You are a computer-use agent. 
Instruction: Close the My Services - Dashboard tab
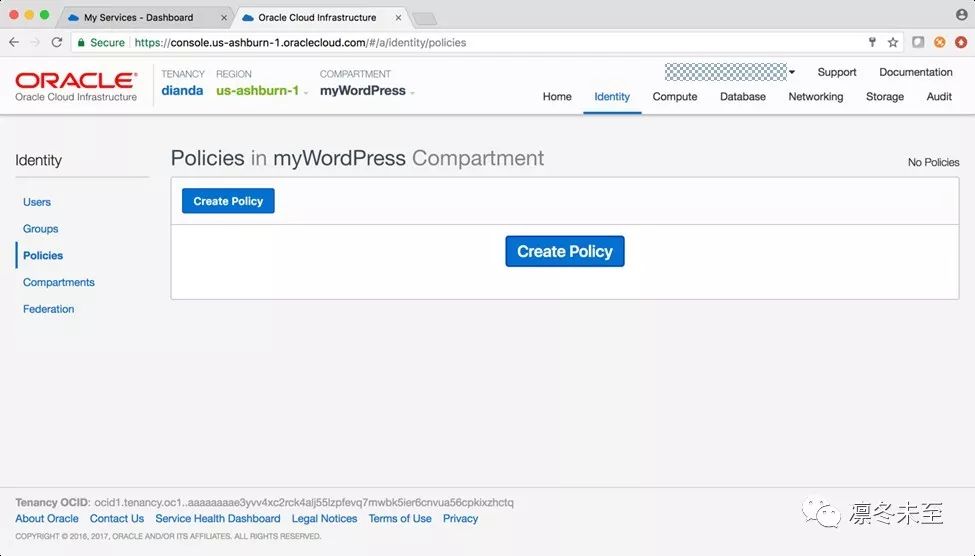point(224,18)
